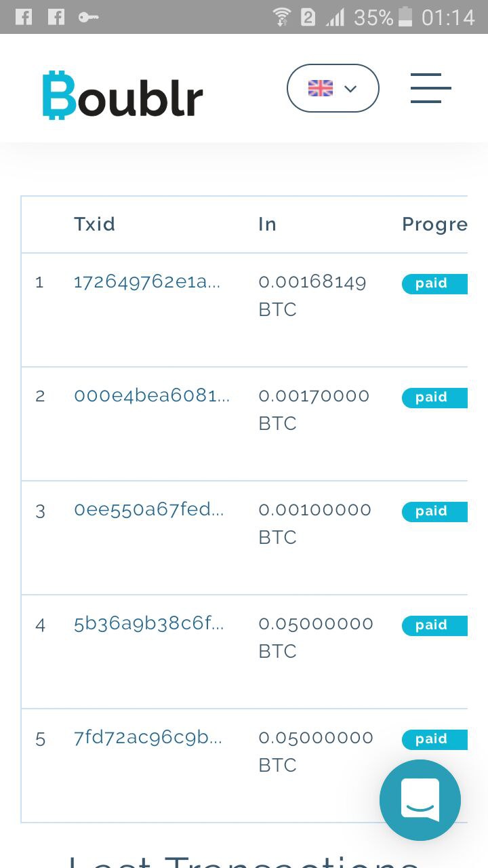The image size is (488, 868).
Task: Tap the battery status icon
Action: (405, 17)
